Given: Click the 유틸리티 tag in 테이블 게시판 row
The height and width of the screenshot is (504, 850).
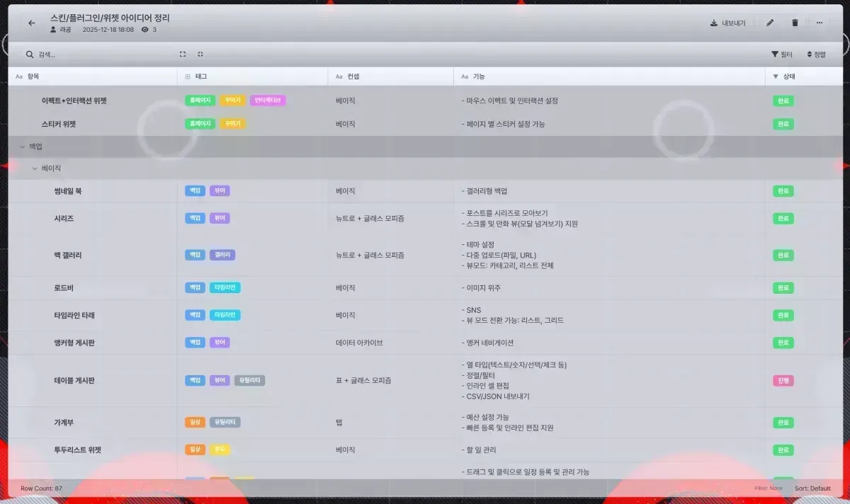Looking at the screenshot, I should (249, 380).
